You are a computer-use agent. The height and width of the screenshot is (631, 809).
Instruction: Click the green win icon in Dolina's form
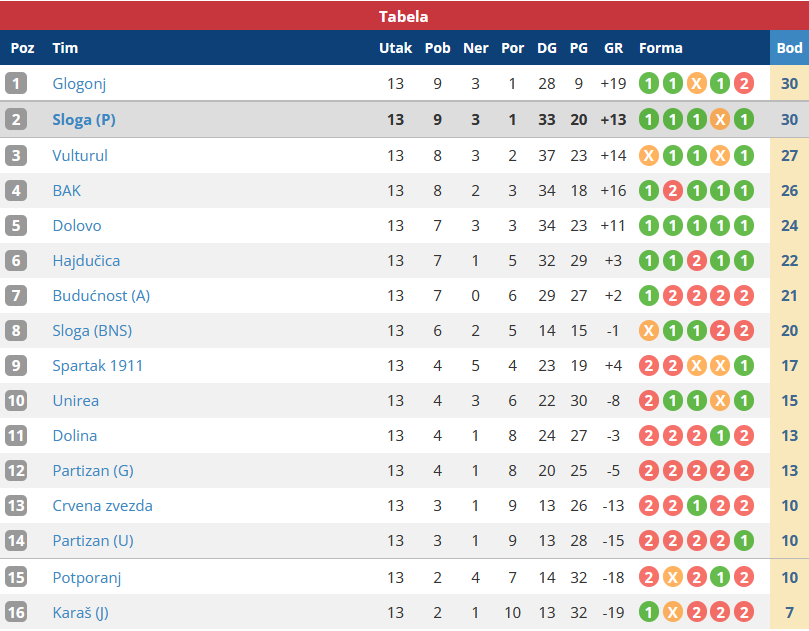pos(719,436)
